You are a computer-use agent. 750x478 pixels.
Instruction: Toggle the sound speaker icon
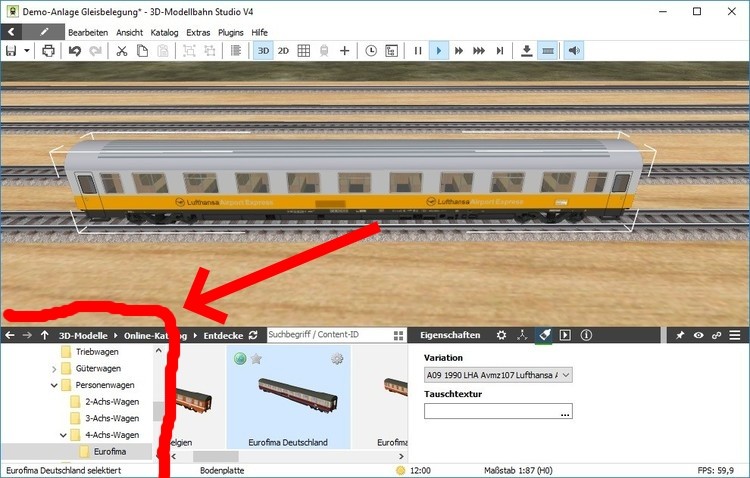574,51
